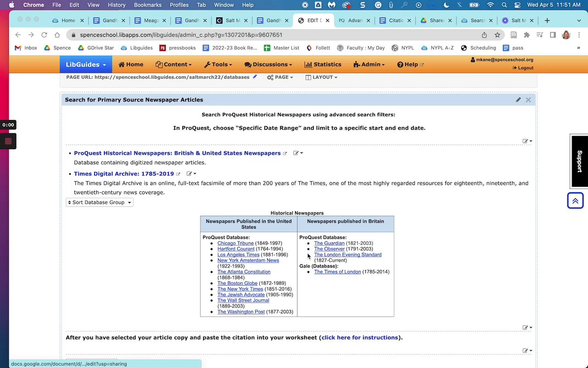The height and width of the screenshot is (368, 588).
Task: Open edit dropdown below the newspapers table
Action: pyautogui.click(x=527, y=328)
